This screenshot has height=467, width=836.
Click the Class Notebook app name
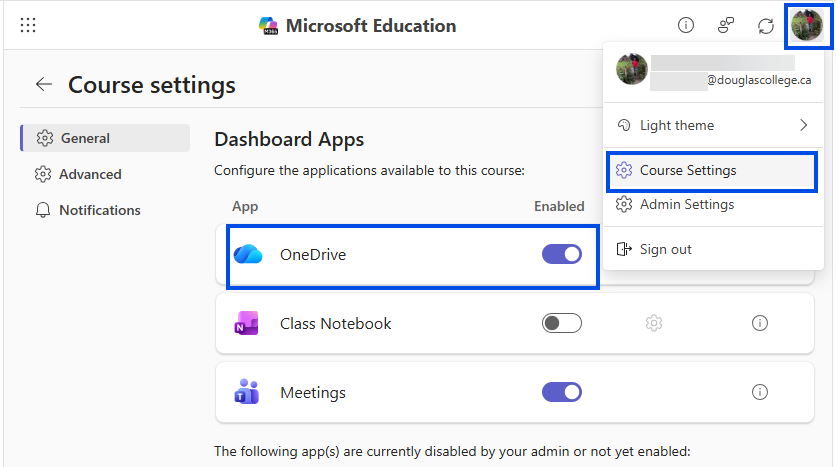[x=336, y=324]
